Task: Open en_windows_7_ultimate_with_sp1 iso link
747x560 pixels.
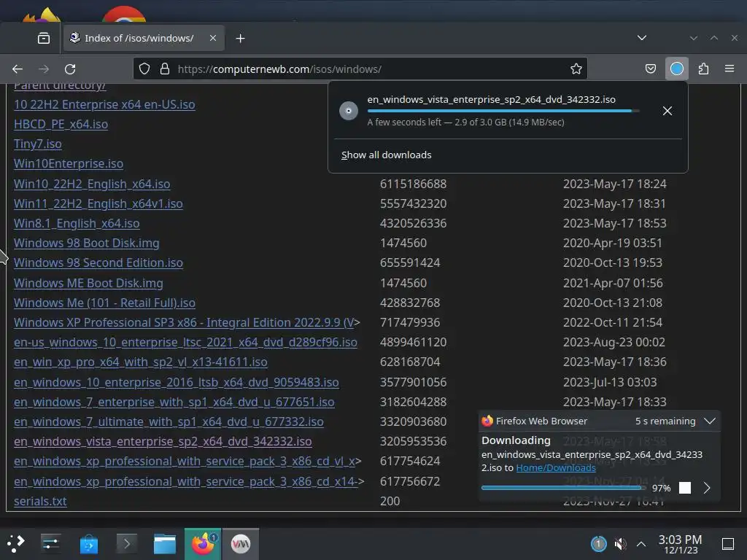Action: click(x=169, y=422)
